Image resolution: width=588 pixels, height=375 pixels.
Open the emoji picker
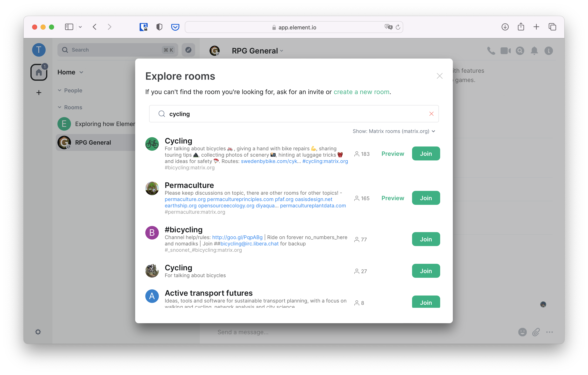click(x=522, y=332)
